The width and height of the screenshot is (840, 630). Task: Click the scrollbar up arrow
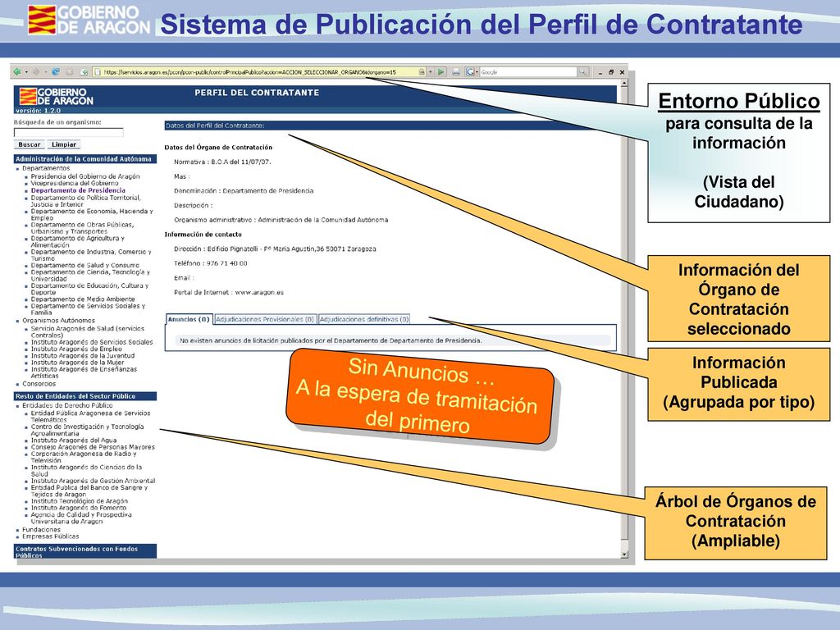[x=623, y=84]
